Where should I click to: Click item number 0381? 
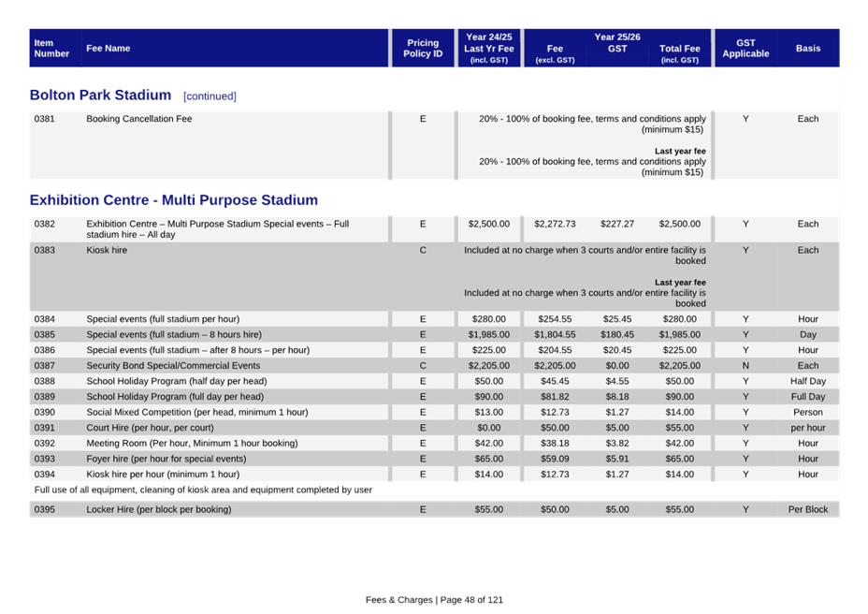click(44, 119)
